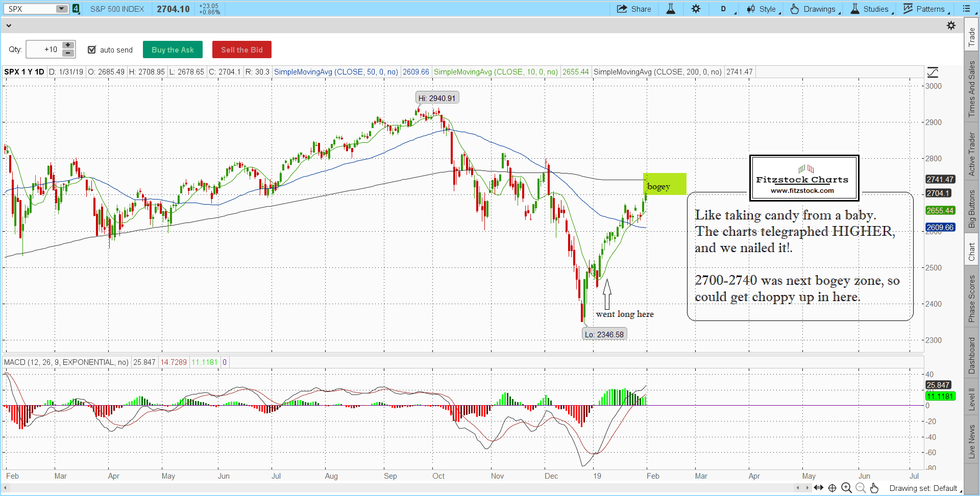Screen dimensions: 980x496
Task: Increase quantity with the plus stepper
Action: [x=68, y=45]
